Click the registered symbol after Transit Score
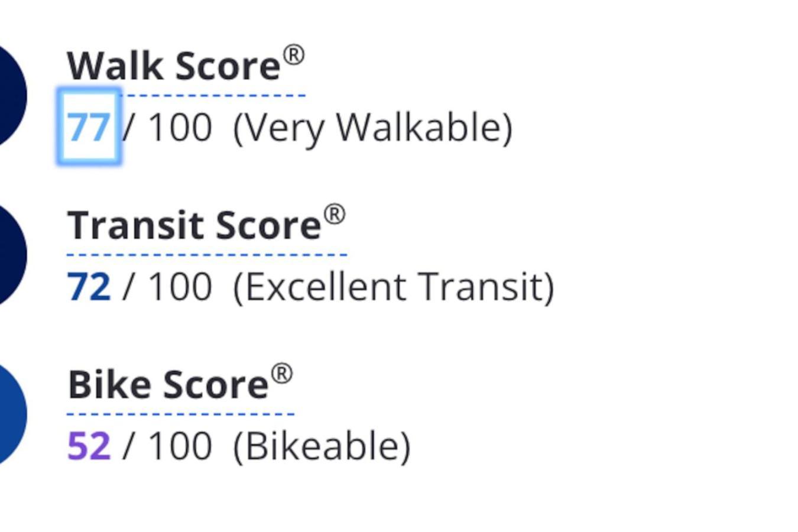This screenshot has height=532, width=798. point(335,215)
